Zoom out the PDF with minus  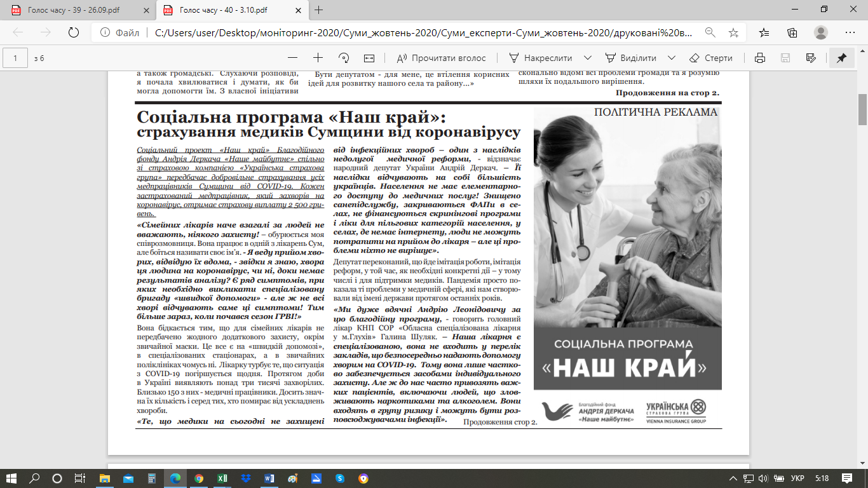[x=292, y=58]
